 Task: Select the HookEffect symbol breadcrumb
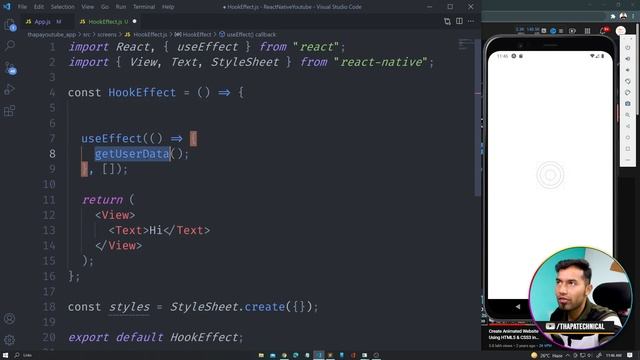[193, 35]
